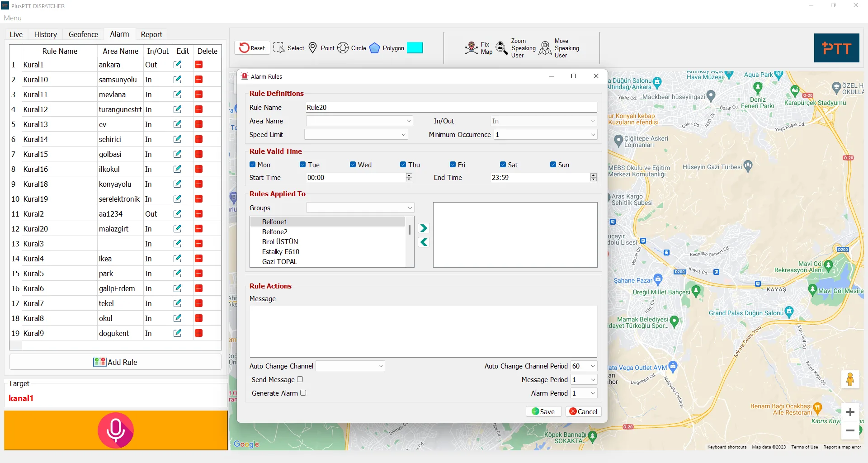Click the Fix Map icon
The image size is (868, 463).
(x=472, y=48)
